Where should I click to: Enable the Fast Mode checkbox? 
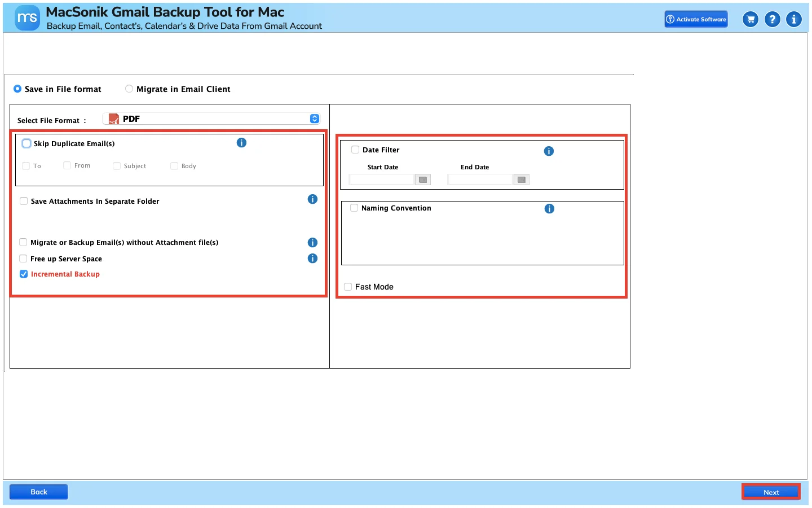click(348, 287)
